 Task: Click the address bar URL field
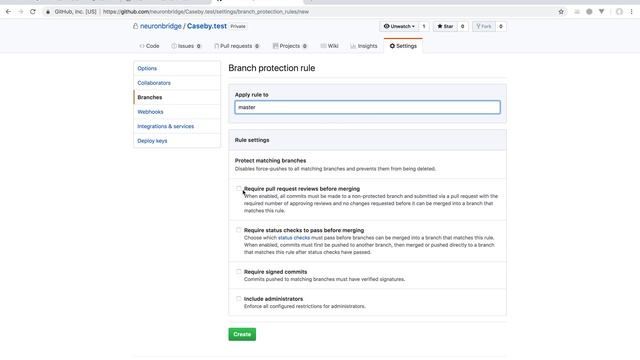click(x=206, y=12)
